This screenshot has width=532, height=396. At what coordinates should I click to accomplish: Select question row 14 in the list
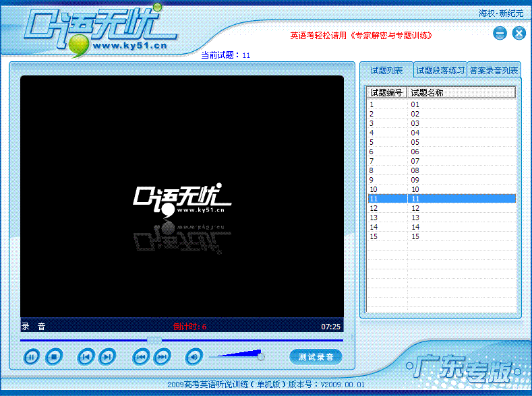point(442,227)
